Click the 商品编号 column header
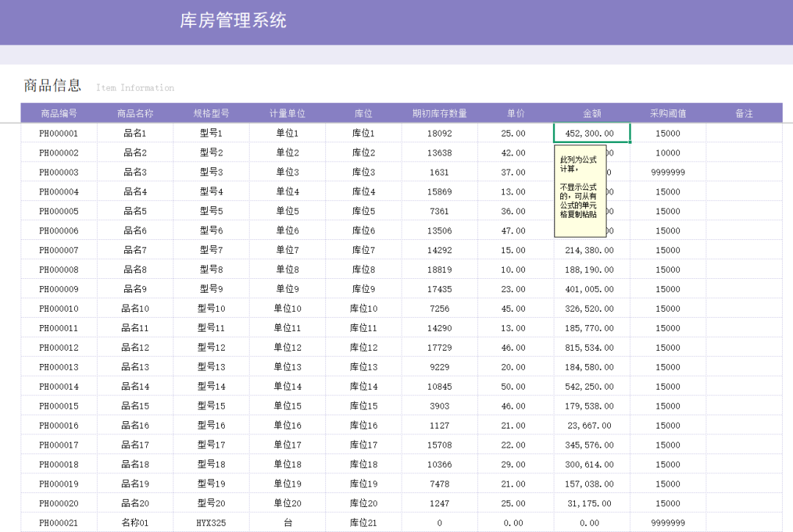 (59, 114)
